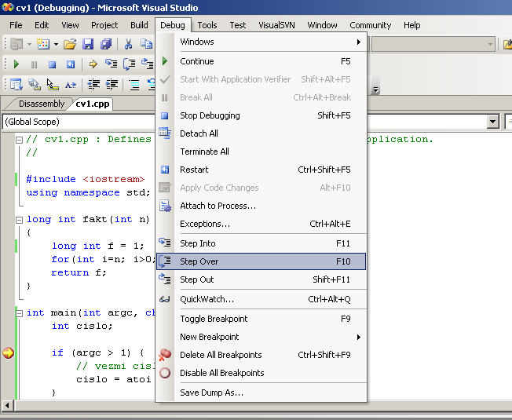Select Toggle Breakpoint menu entry
512x420 pixels.
[x=261, y=319]
